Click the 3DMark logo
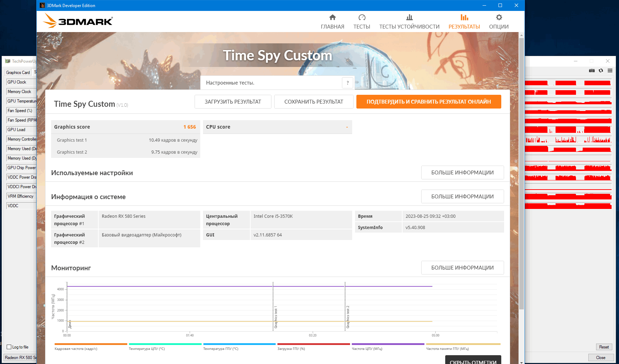619x364 pixels. pyautogui.click(x=78, y=21)
